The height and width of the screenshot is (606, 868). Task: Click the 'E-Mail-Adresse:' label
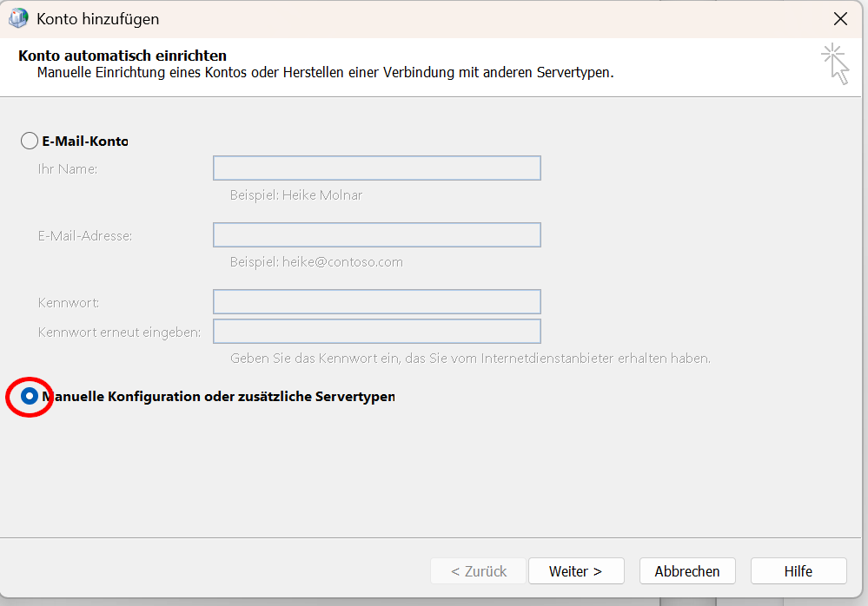tap(85, 235)
